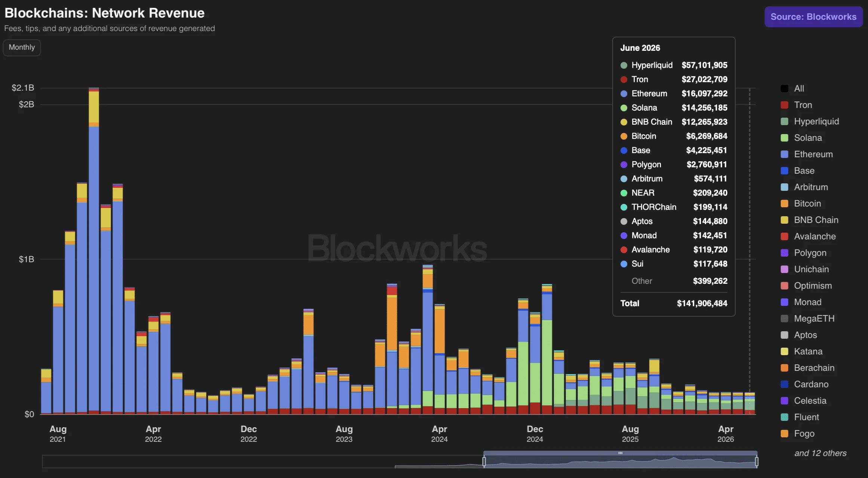Click Arbitrum's $574,111 value in the tooltip
This screenshot has height=478, width=868.
tap(711, 179)
